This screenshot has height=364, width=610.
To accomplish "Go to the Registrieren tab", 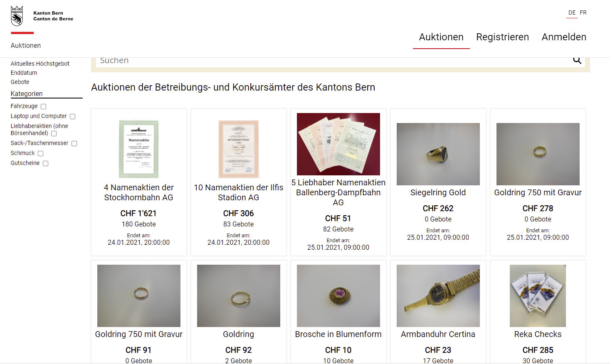I will click(502, 37).
